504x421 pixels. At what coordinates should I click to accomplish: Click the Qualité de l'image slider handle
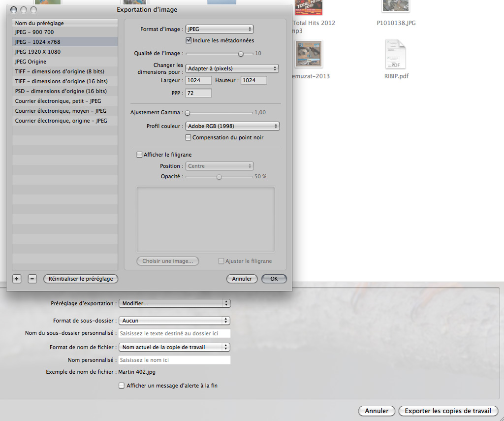[241, 53]
